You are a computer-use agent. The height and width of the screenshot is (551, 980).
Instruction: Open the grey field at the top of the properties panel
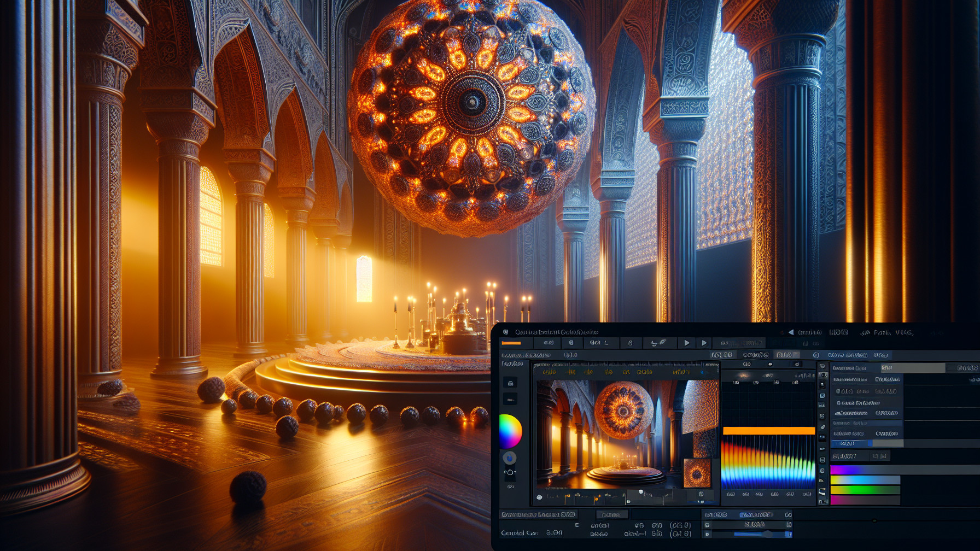[913, 368]
